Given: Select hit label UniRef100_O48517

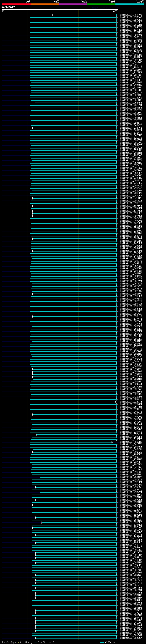Looking at the screenshot, I should [x=131, y=628].
